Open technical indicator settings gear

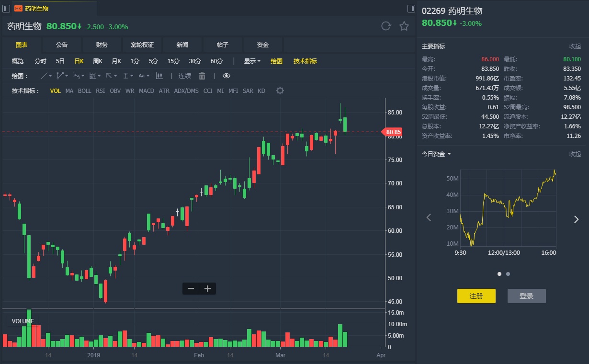click(x=280, y=91)
